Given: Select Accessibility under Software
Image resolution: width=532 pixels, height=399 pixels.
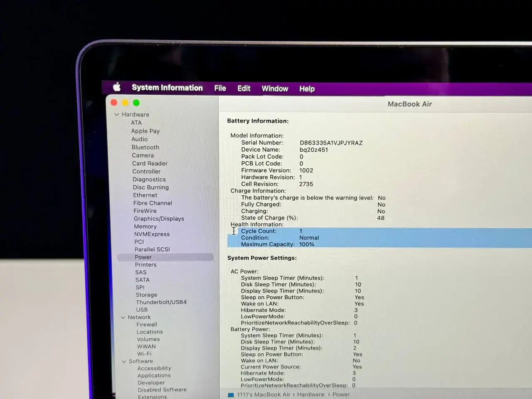Looking at the screenshot, I should (x=154, y=368).
